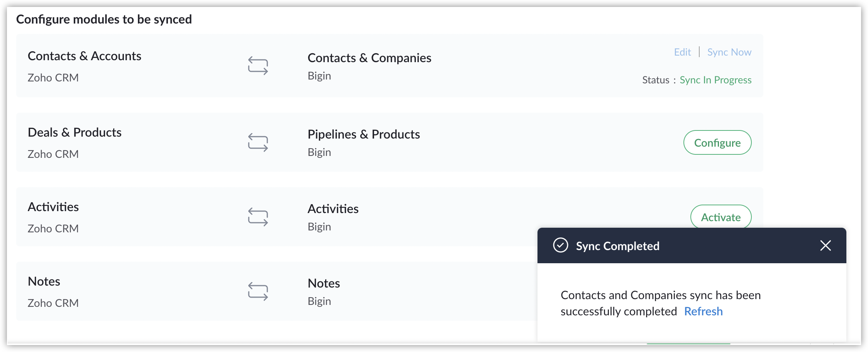Select the Contacts & Accounts module title
This screenshot has height=352, width=868.
coord(85,56)
